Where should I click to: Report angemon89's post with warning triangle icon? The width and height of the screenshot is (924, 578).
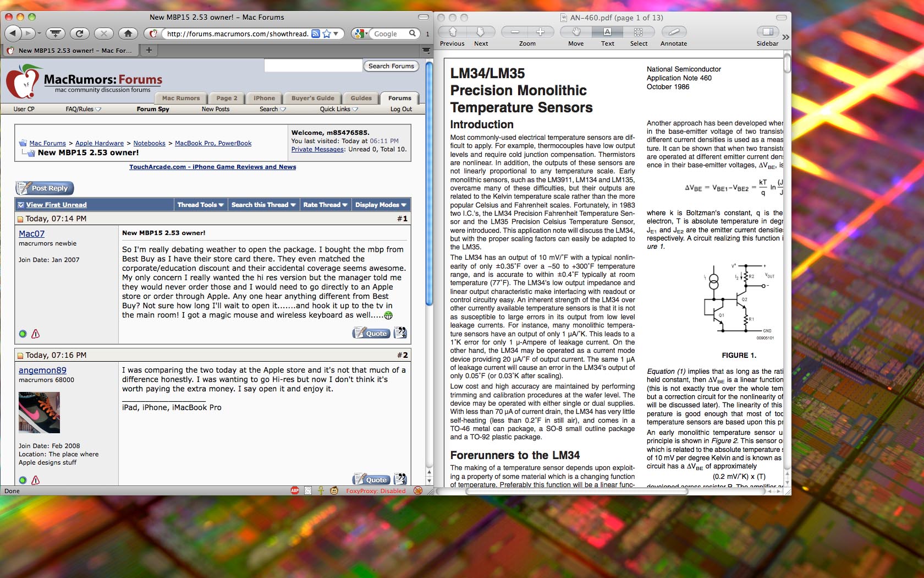click(36, 480)
